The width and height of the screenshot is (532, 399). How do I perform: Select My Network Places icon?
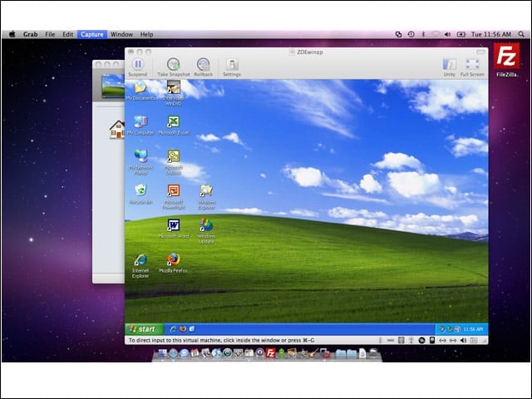[140, 162]
